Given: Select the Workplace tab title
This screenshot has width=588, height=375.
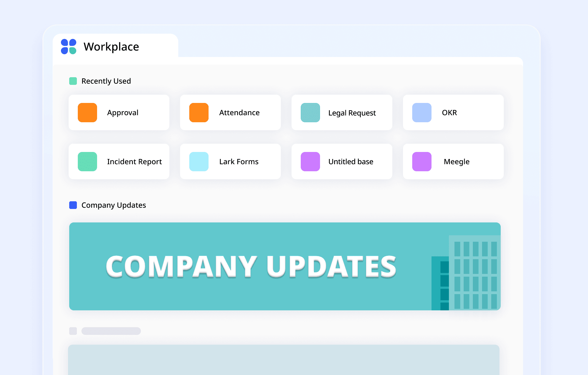Looking at the screenshot, I should pos(111,47).
